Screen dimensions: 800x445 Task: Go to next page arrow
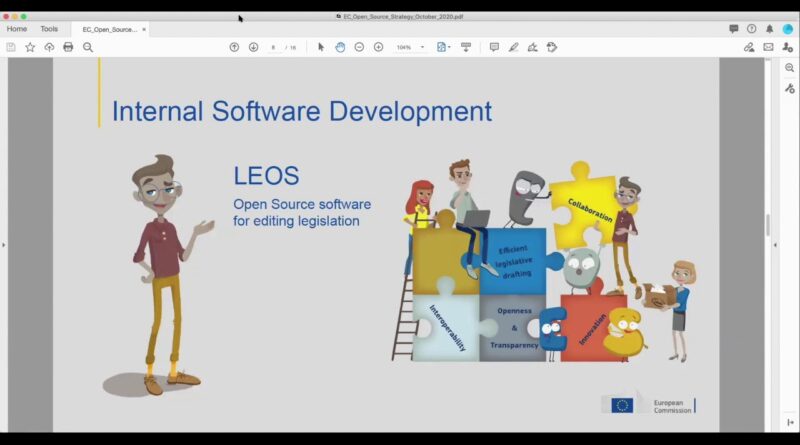coord(253,47)
